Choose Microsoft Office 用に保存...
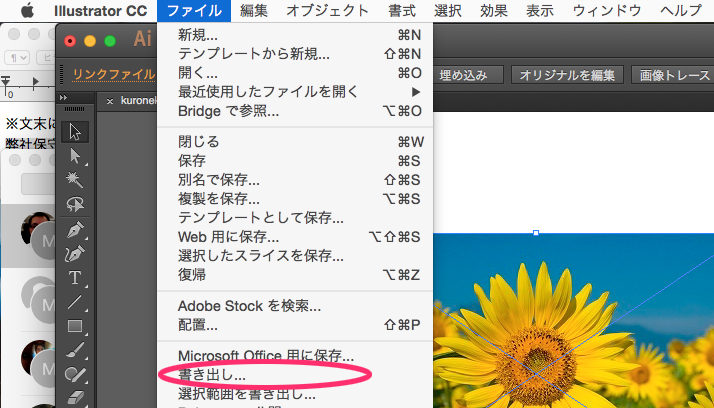The image size is (714, 408). (x=295, y=356)
